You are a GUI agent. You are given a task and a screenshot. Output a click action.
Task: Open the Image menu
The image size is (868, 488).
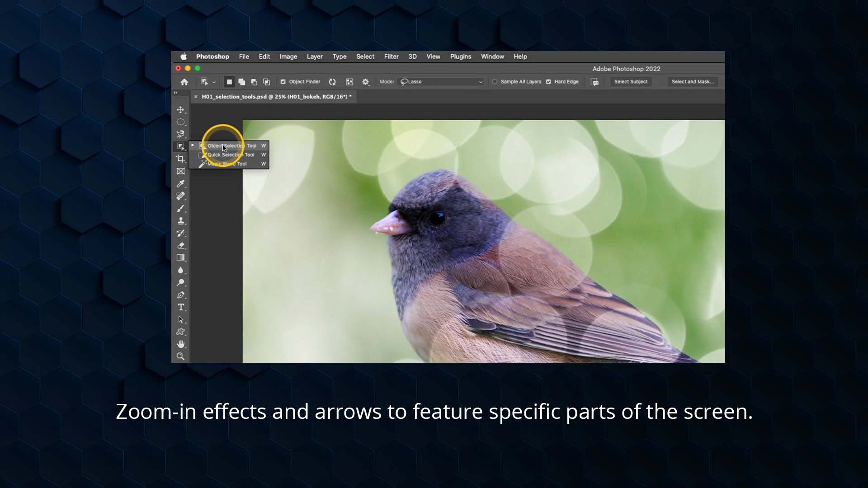coord(288,56)
